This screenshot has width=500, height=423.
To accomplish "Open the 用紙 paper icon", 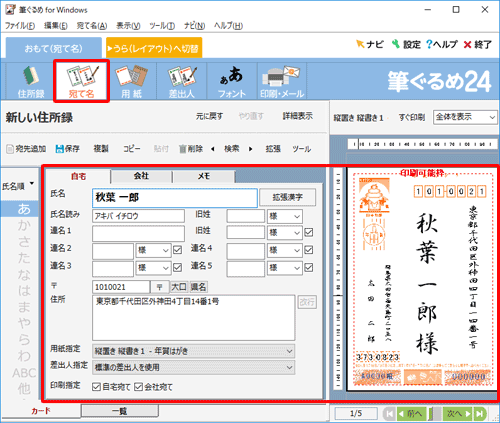I will (x=131, y=81).
